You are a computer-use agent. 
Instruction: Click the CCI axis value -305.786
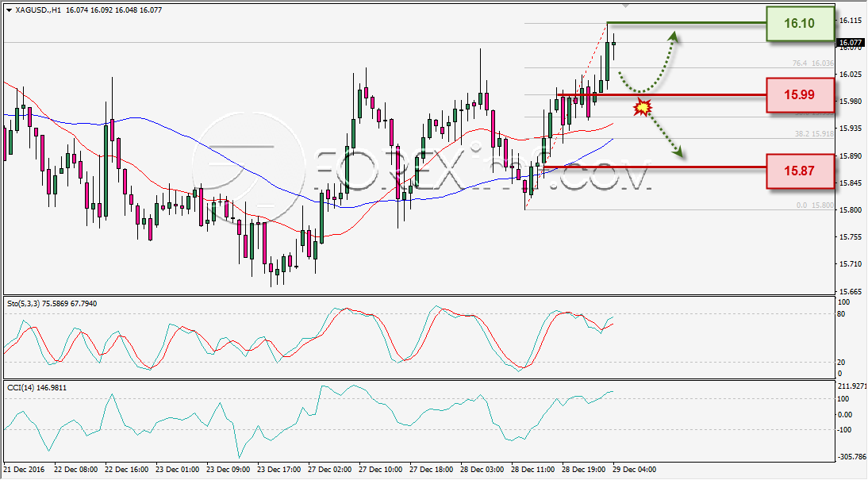(x=852, y=457)
